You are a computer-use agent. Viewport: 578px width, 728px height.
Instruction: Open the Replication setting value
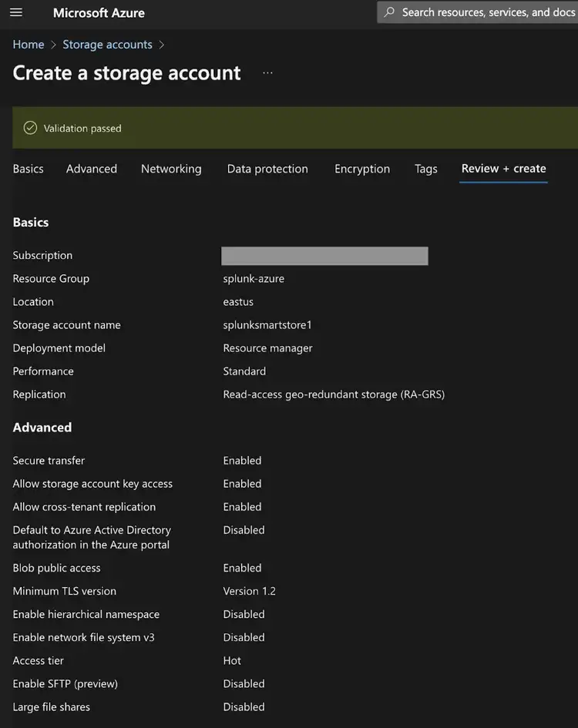[334, 394]
